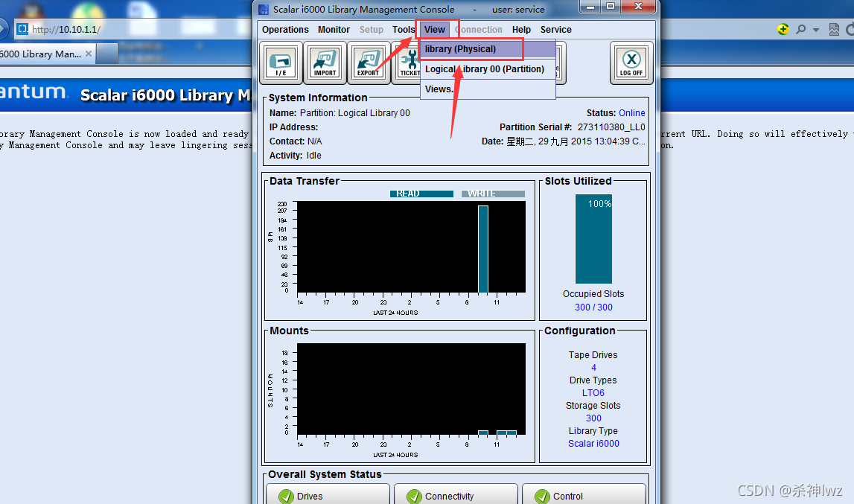Click the Partition Serial # value 273110380_LL0
This screenshot has height=504, width=854.
point(611,127)
